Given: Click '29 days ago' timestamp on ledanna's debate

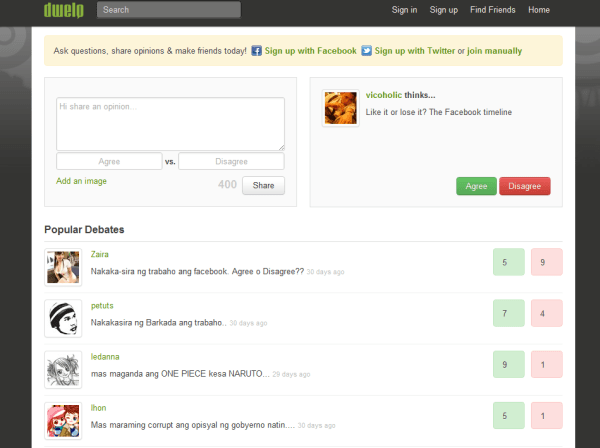Looking at the screenshot, I should click(291, 375).
